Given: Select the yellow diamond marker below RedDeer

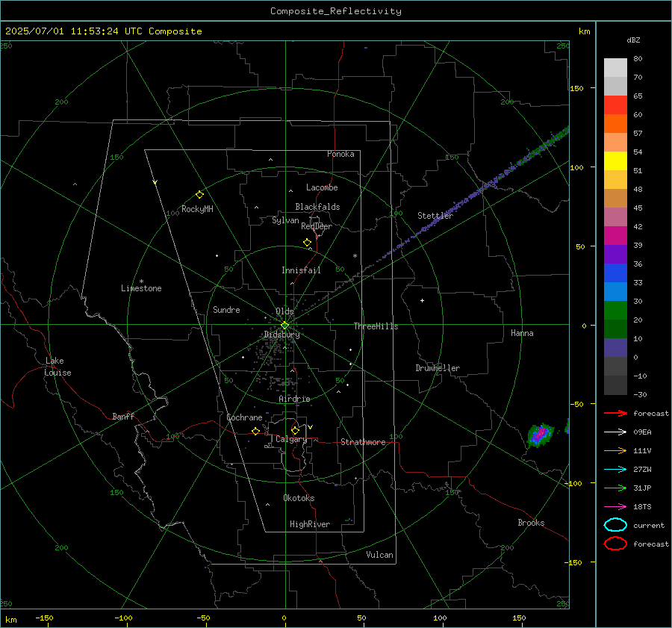Looking at the screenshot, I should [307, 243].
